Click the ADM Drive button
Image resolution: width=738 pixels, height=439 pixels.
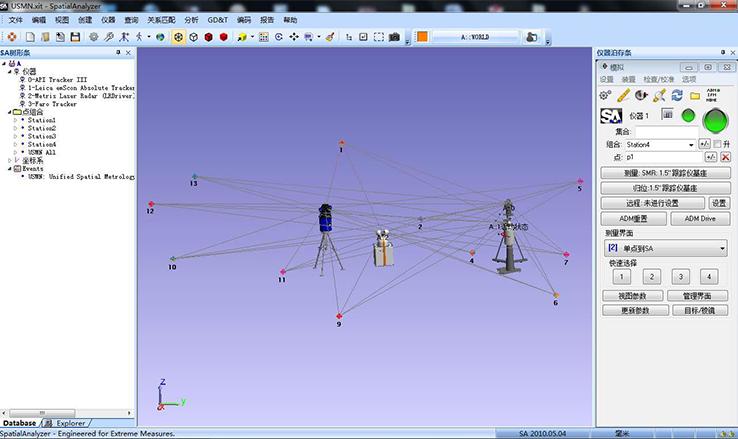(700, 219)
